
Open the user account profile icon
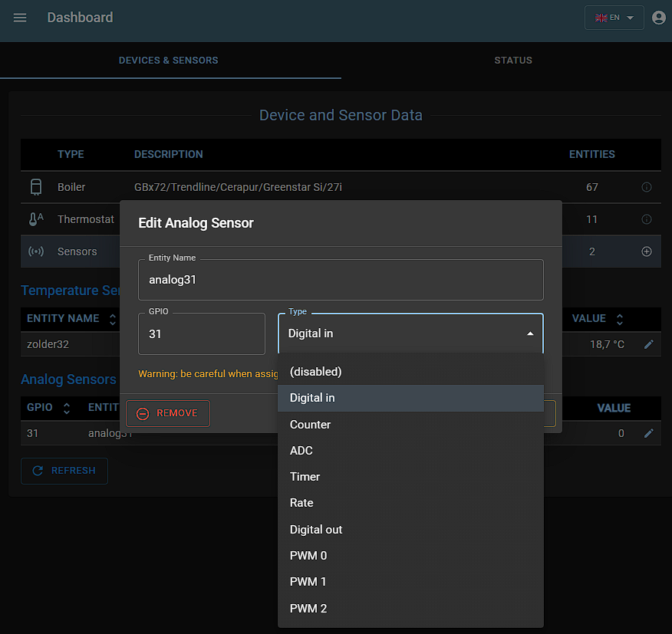(x=658, y=18)
